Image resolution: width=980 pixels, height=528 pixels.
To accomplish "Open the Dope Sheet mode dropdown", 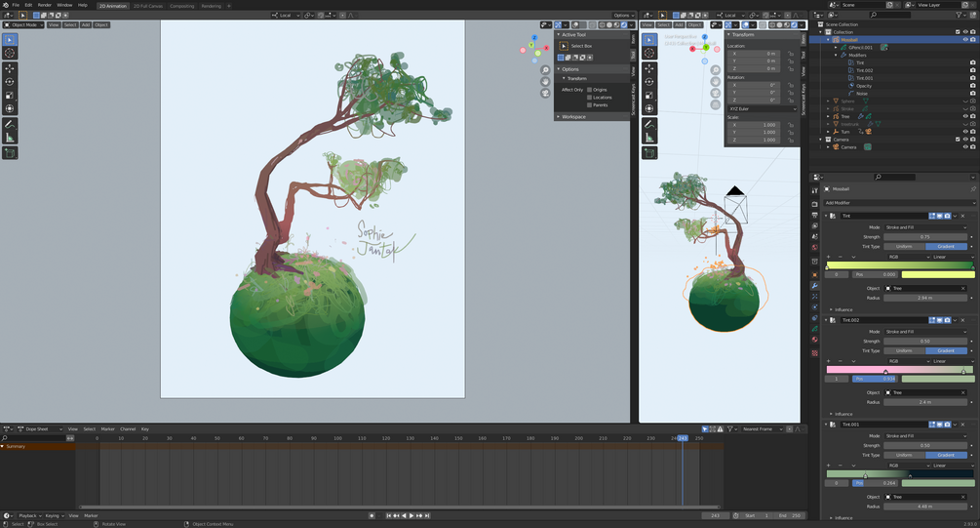I will (x=41, y=429).
